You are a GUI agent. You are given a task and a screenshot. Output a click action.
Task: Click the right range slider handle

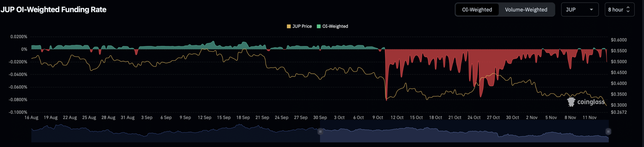(608, 131)
